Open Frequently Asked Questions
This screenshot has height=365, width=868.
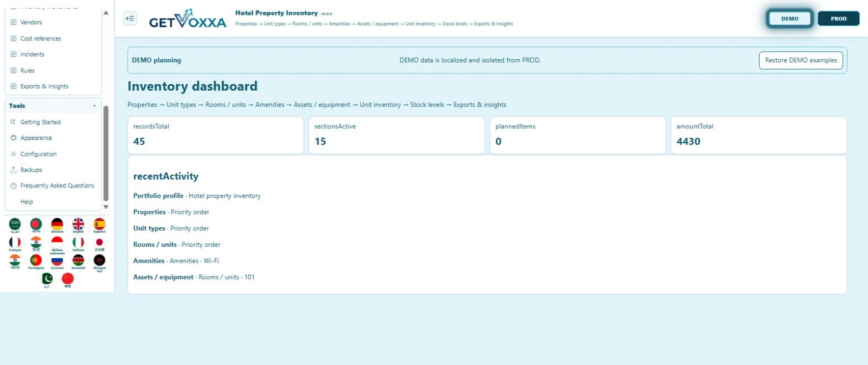tap(57, 186)
